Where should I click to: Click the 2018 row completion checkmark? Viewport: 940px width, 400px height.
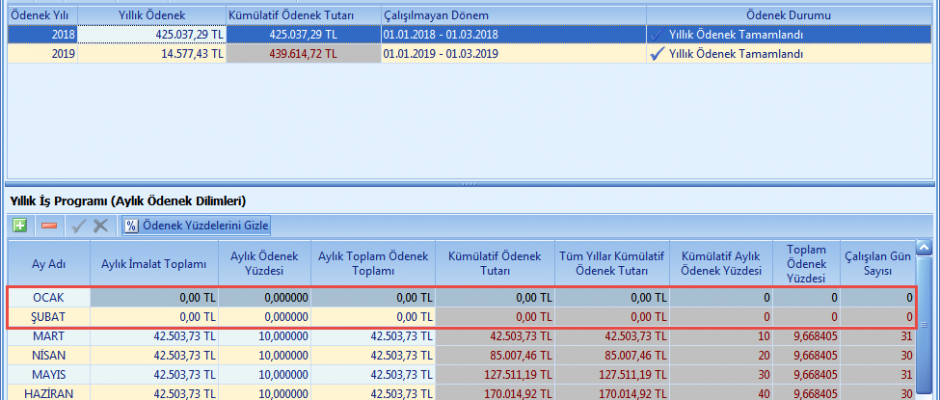click(x=657, y=35)
